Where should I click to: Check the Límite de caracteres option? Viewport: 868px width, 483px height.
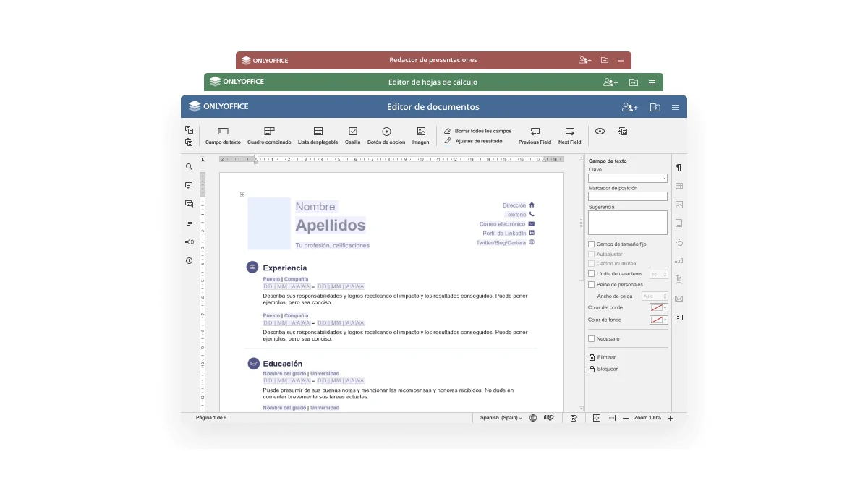[590, 273]
